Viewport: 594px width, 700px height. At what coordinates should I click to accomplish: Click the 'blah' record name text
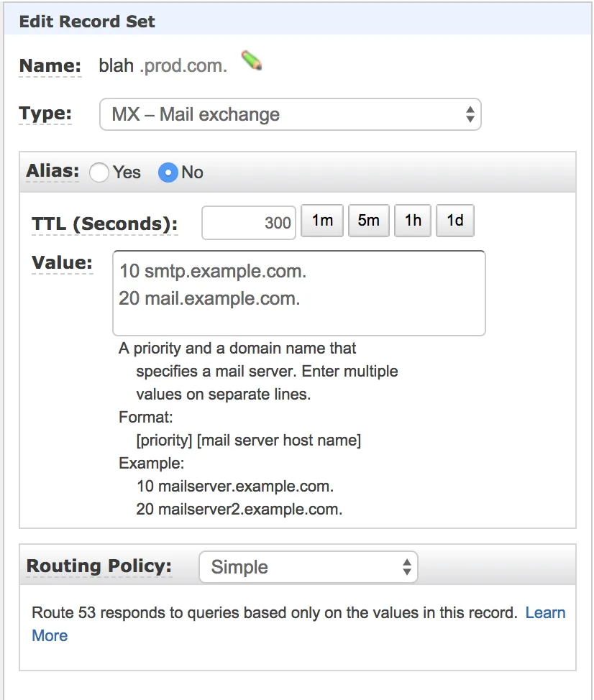pyautogui.click(x=116, y=66)
